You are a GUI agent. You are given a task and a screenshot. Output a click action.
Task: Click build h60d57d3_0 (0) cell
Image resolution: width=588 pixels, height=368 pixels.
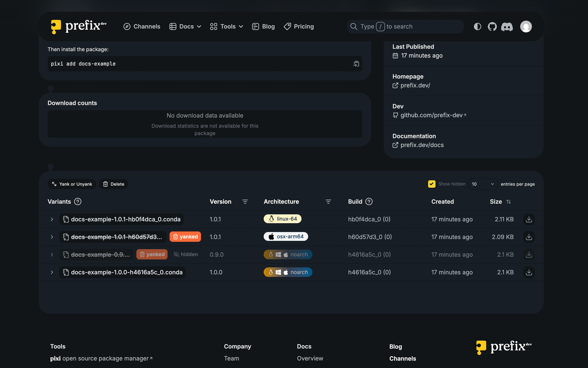pos(370,237)
